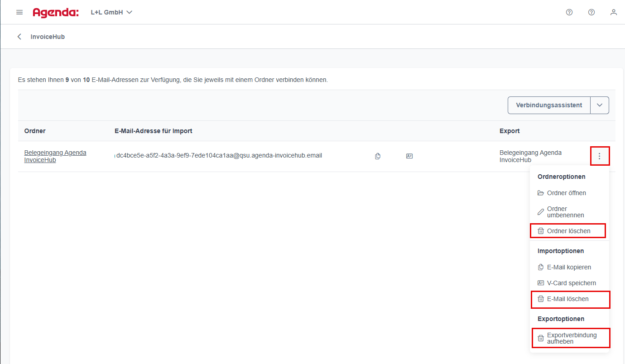Click the Agenda logo
This screenshot has height=364, width=625.
56,12
